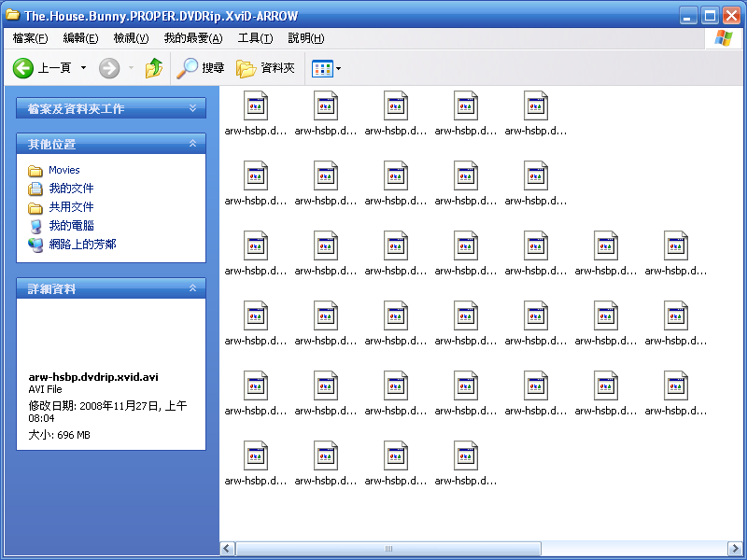This screenshot has height=560, width=747.
Task: Close the Explorer window
Action: 732,16
